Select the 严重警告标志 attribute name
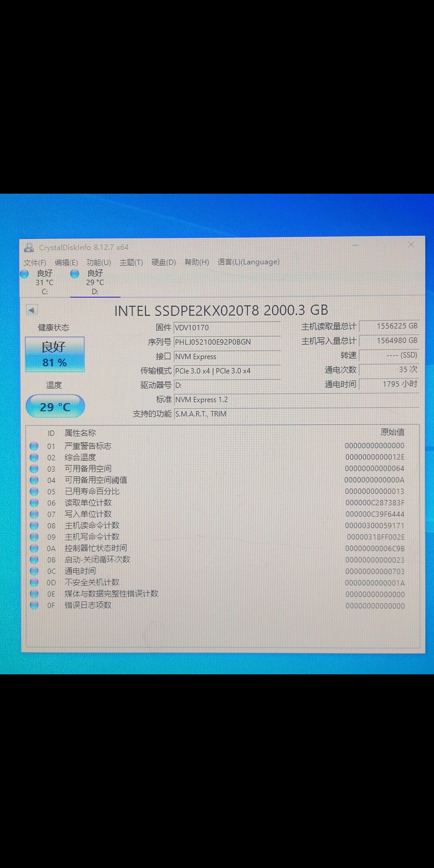 pos(88,446)
